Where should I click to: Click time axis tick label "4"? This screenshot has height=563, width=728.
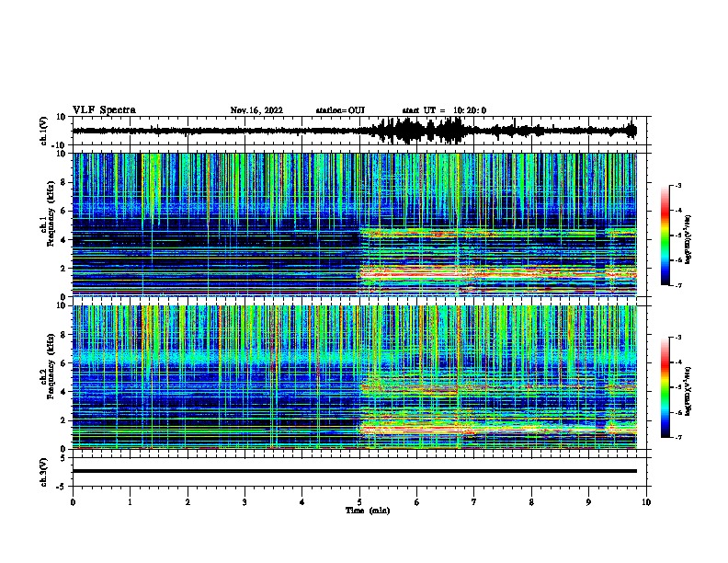(x=302, y=502)
